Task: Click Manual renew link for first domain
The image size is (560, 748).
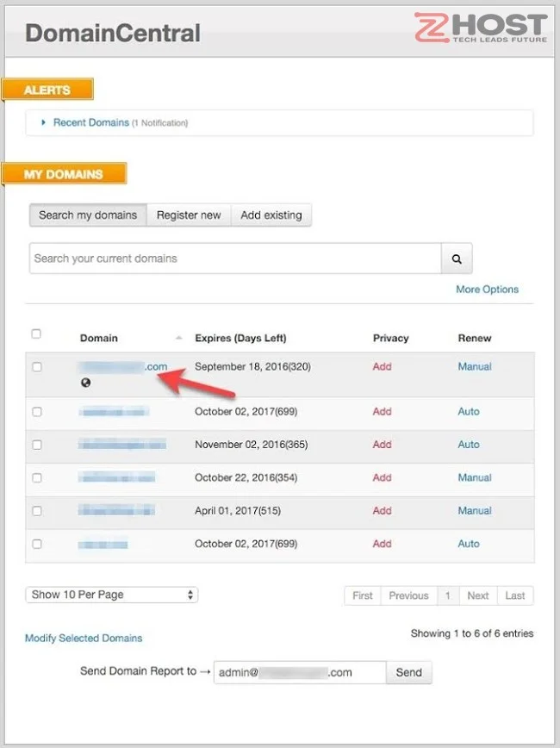Action: coord(475,366)
